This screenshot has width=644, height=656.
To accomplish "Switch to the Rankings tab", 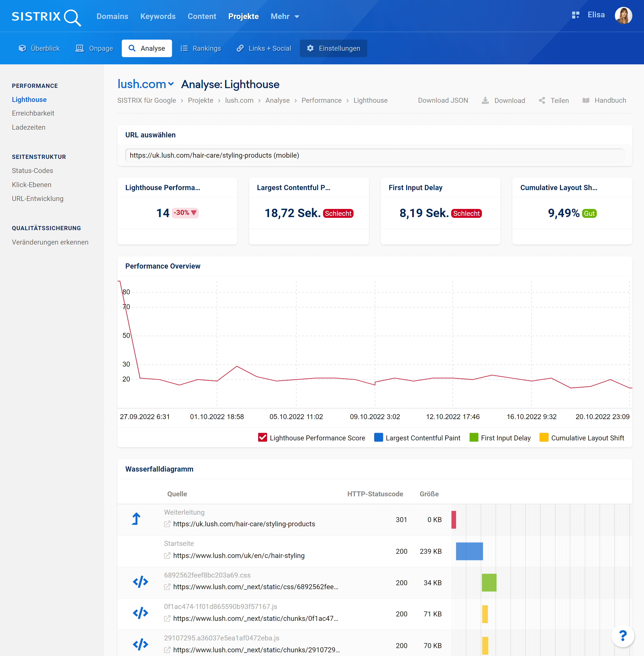I will point(201,48).
